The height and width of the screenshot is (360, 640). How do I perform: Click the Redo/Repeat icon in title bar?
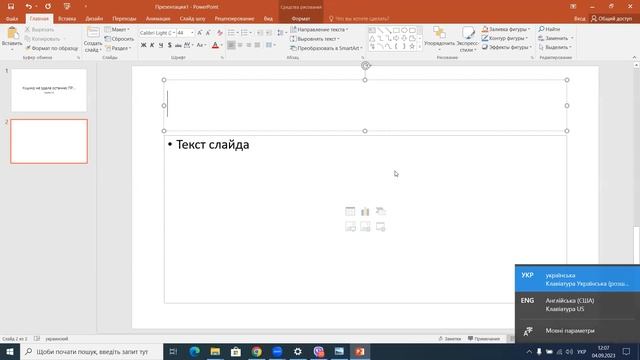[x=48, y=7]
